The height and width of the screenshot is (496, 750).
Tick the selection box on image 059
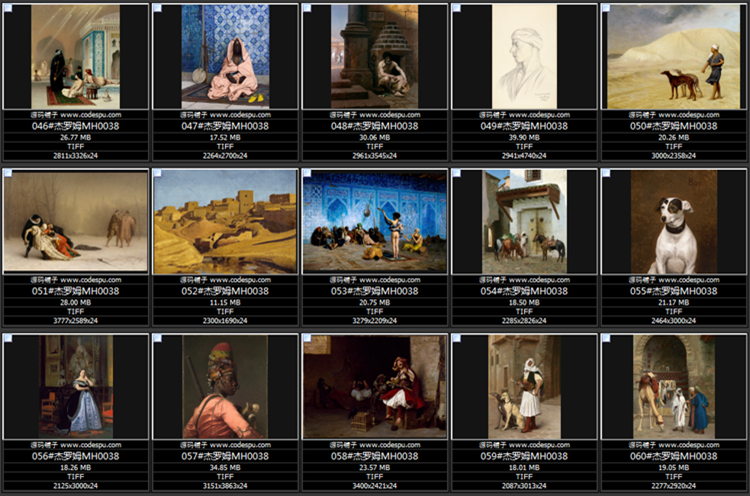point(457,338)
